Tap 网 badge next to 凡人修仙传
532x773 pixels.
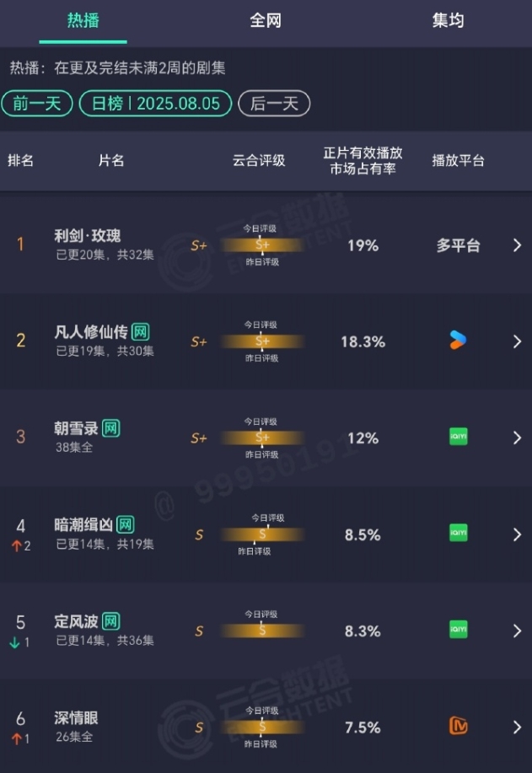coord(141,332)
